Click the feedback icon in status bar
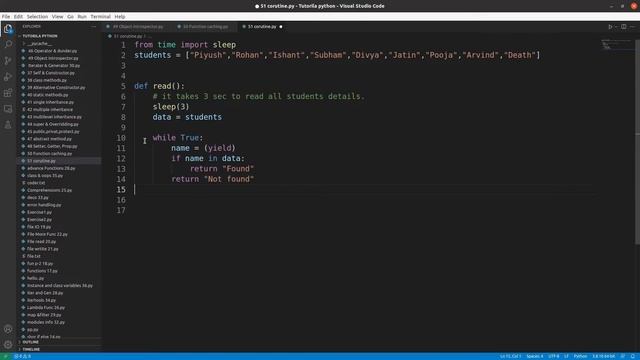The width and height of the screenshot is (640, 360). [623, 356]
